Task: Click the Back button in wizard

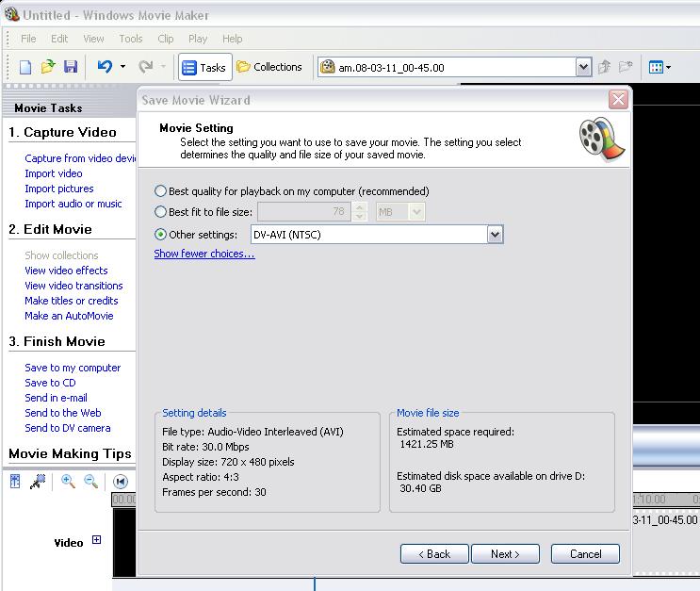Action: [434, 554]
